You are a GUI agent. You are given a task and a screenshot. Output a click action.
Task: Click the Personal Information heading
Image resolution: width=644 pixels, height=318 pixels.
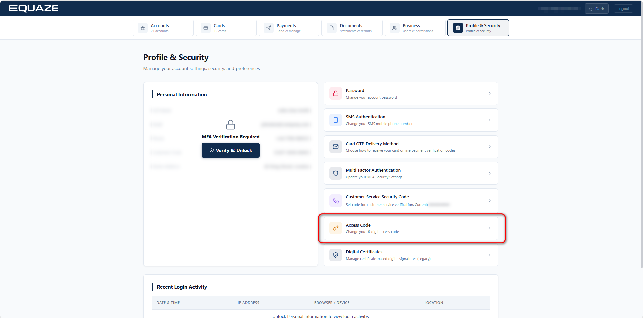click(182, 95)
